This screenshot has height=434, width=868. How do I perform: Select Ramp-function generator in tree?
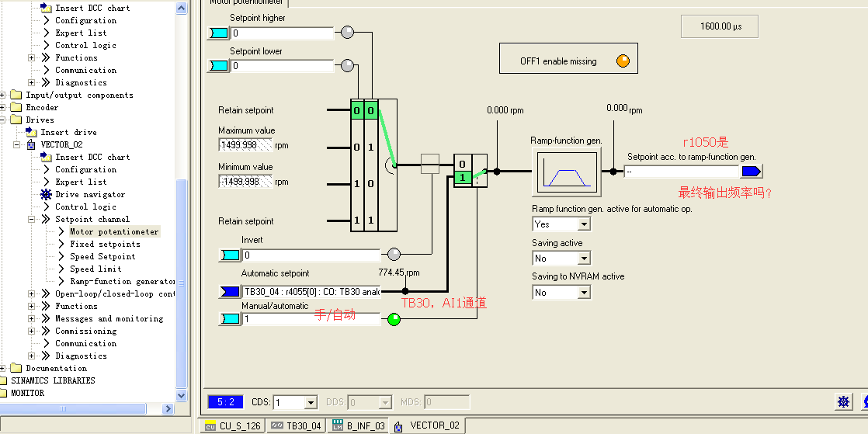click(x=123, y=281)
